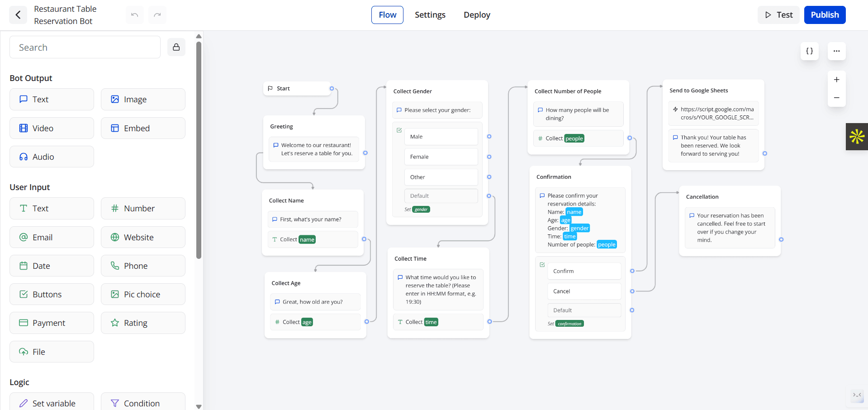868x410 pixels.
Task: Open the code braces variables panel
Action: point(810,51)
